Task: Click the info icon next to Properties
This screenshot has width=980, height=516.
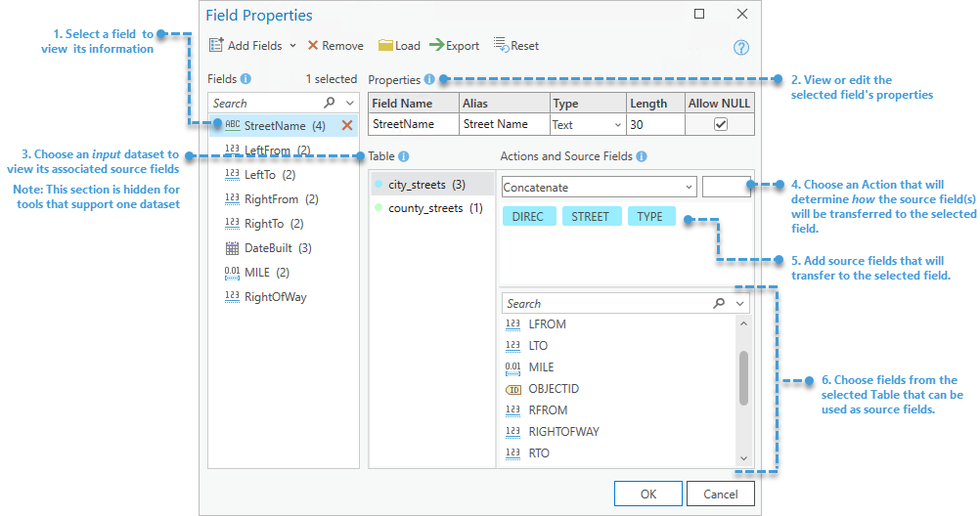Action: (x=429, y=79)
